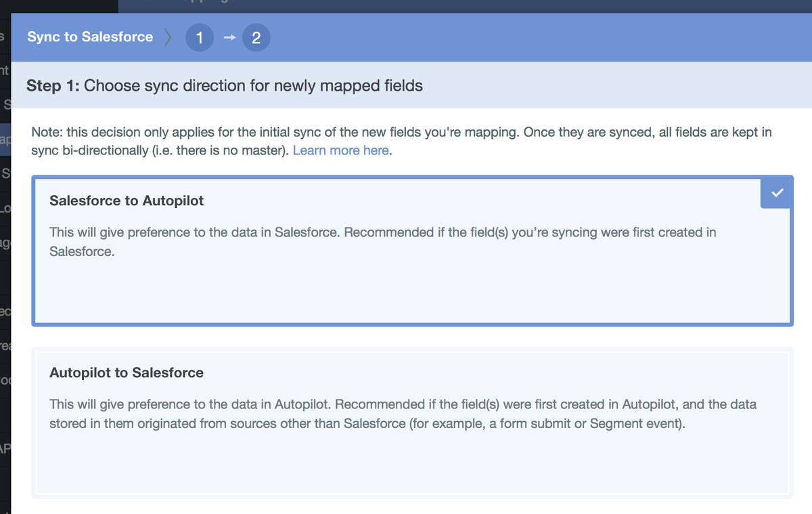
Task: Click the checkmark badge on the selected card
Action: [776, 192]
